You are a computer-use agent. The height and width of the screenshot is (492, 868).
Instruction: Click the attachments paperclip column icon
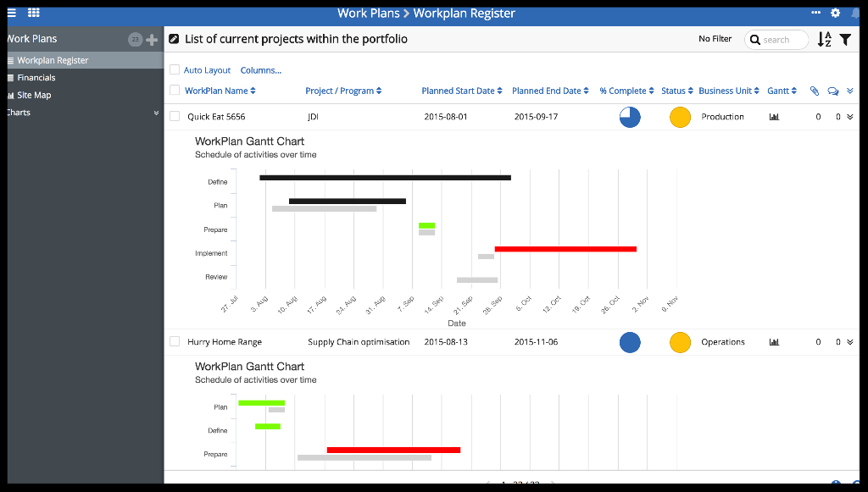tap(815, 91)
